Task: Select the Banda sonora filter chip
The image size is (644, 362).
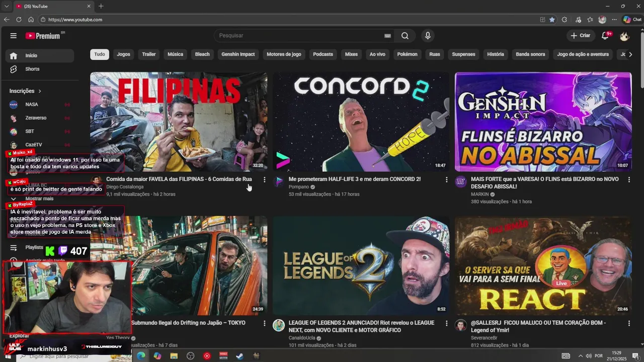Action: pos(530,54)
